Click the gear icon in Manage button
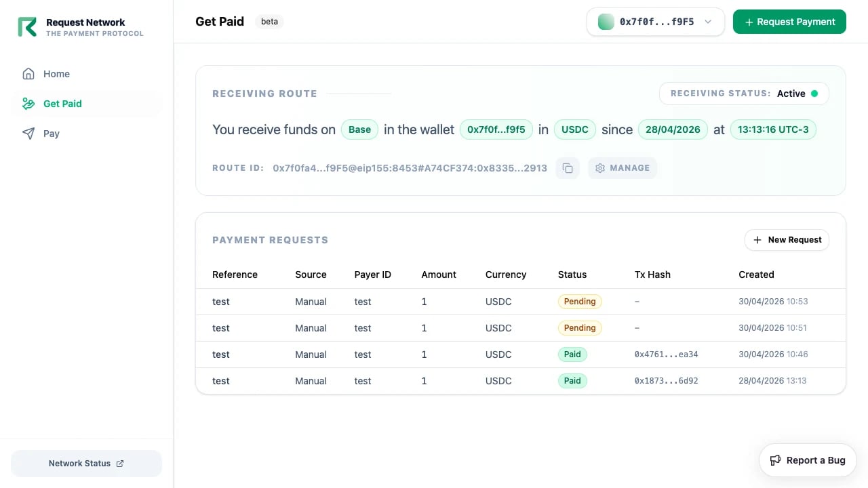 click(x=600, y=168)
